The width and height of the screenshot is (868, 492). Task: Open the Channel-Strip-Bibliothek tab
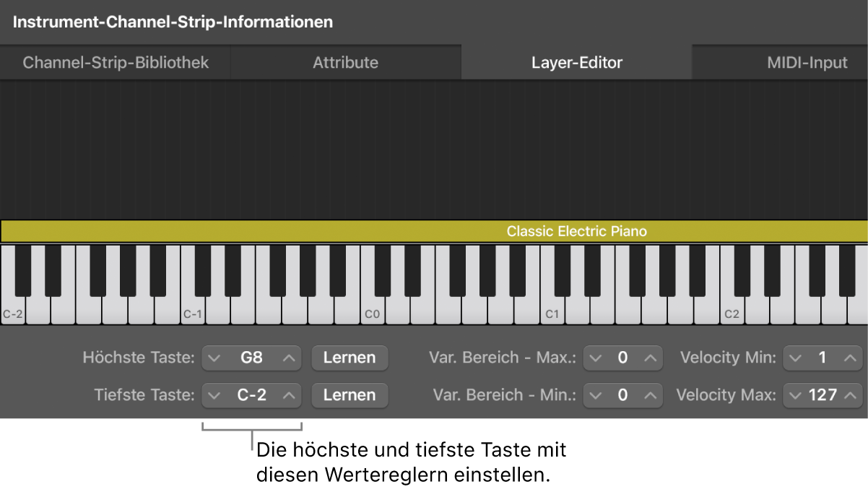(x=116, y=62)
